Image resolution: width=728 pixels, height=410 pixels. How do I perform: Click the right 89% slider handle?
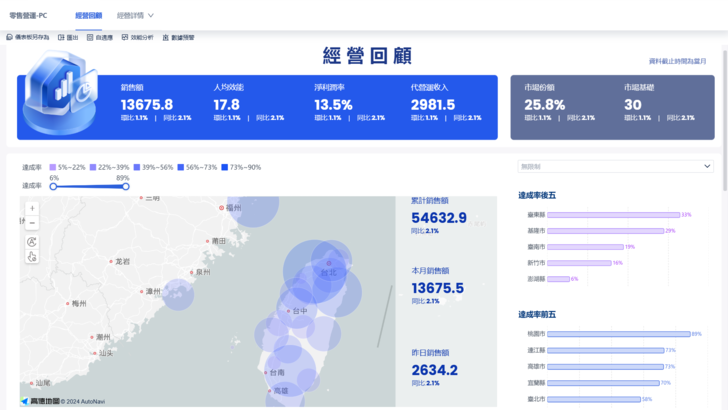tap(124, 186)
